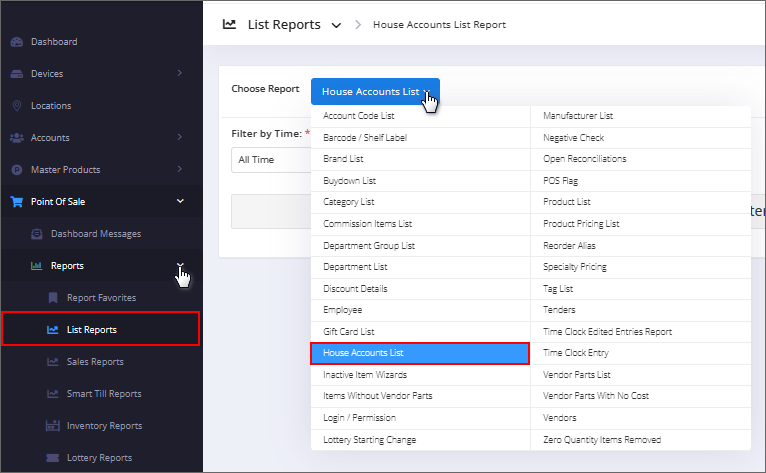Open the House Accounts List report dropdown
Screen dimensions: 766x473
(375, 92)
